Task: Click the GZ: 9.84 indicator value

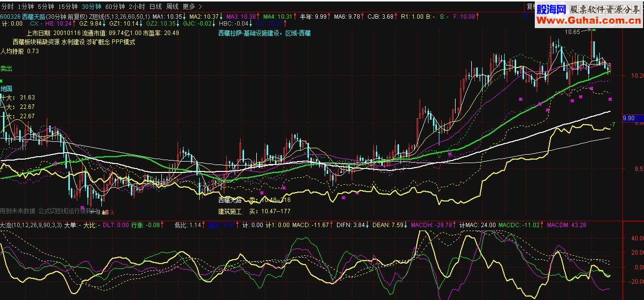Action: coord(90,23)
